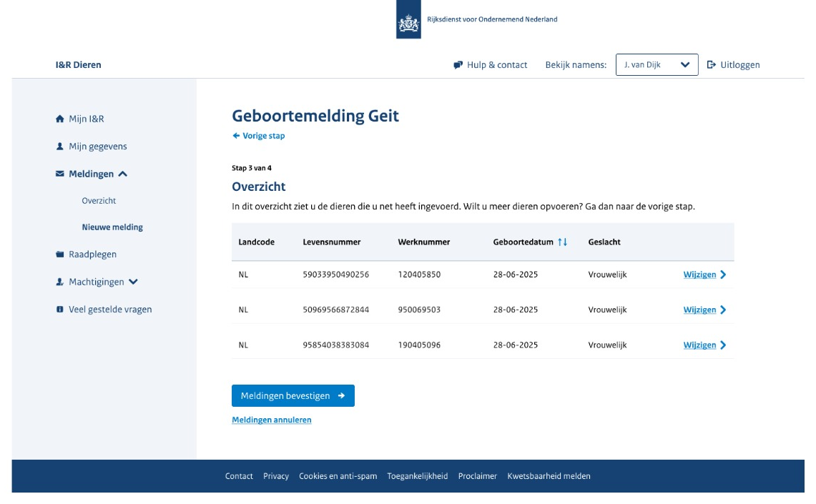
Task: Click the Rijksoverheid coat of arms logo
Action: pos(408,19)
